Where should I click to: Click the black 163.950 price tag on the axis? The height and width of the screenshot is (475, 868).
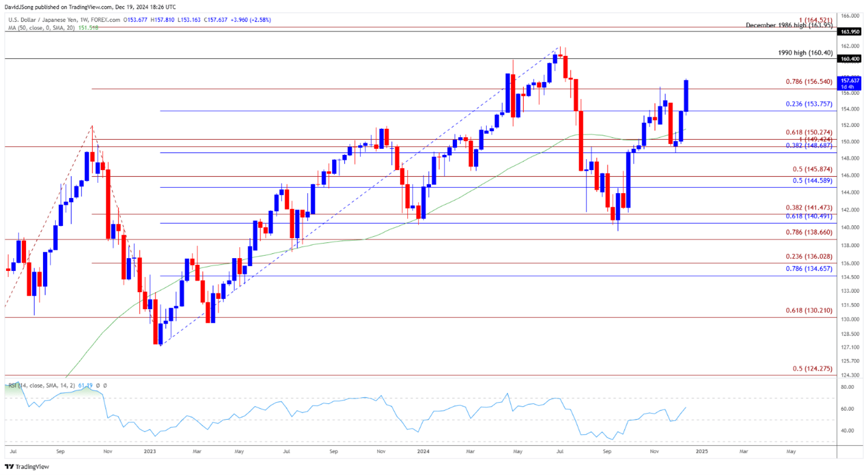click(x=849, y=31)
